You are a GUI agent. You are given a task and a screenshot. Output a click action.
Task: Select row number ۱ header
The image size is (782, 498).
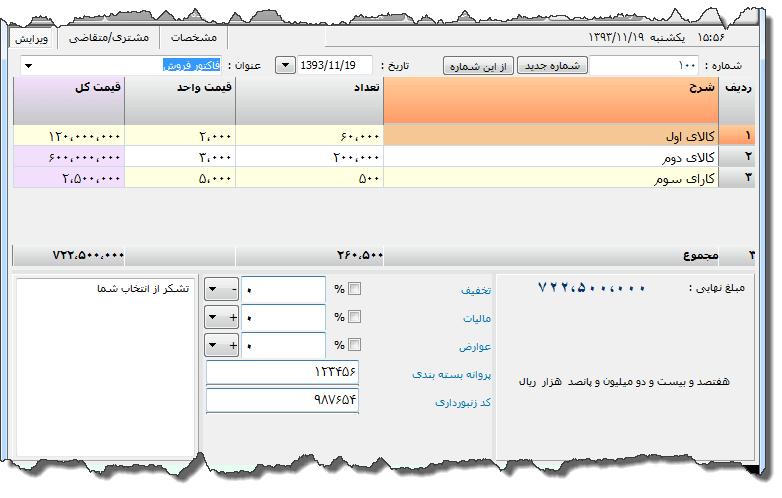(x=737, y=136)
